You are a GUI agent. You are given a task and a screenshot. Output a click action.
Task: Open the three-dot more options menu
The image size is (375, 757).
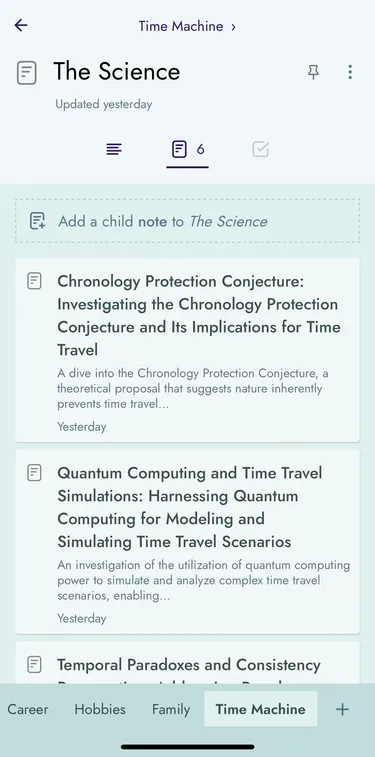350,72
